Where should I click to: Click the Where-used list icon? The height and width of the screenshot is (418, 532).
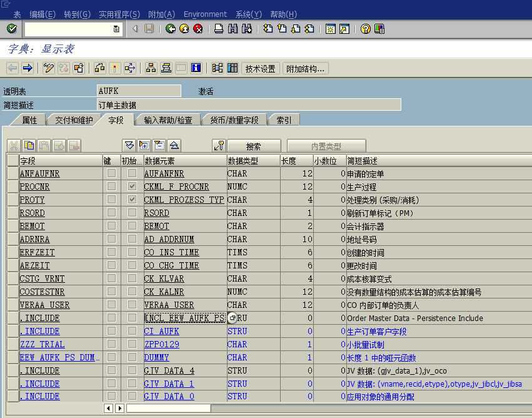coord(130,68)
